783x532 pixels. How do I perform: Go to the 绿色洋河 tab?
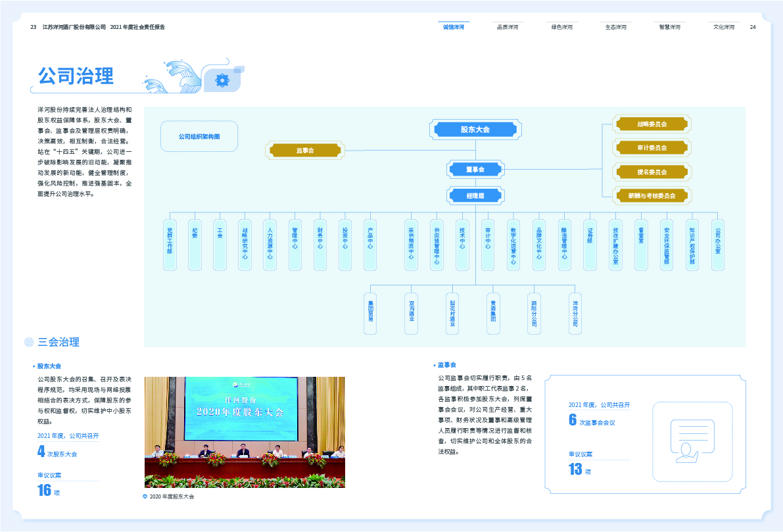point(561,27)
